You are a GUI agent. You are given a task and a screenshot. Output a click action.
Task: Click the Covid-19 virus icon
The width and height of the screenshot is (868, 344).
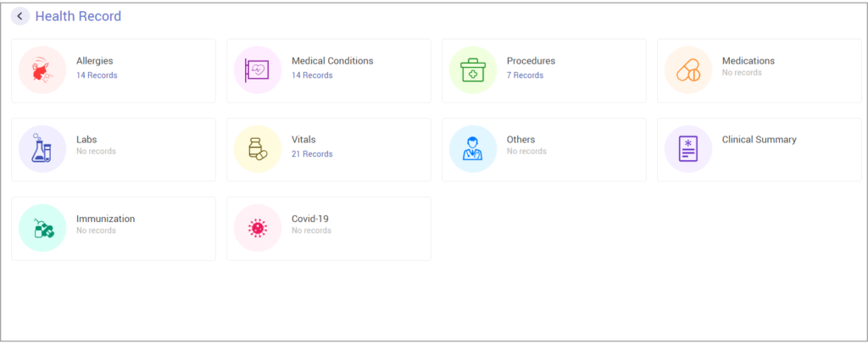pyautogui.click(x=258, y=228)
